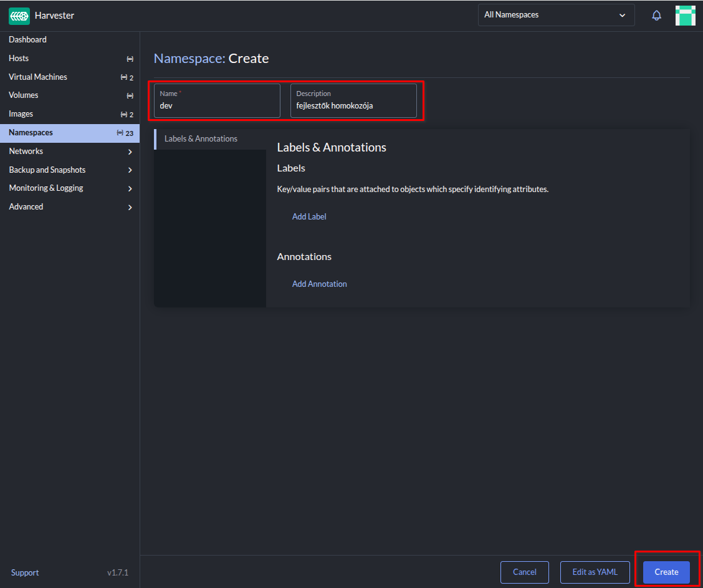The height and width of the screenshot is (588, 703).
Task: Click the Volumes count badge icon
Action: tap(130, 96)
